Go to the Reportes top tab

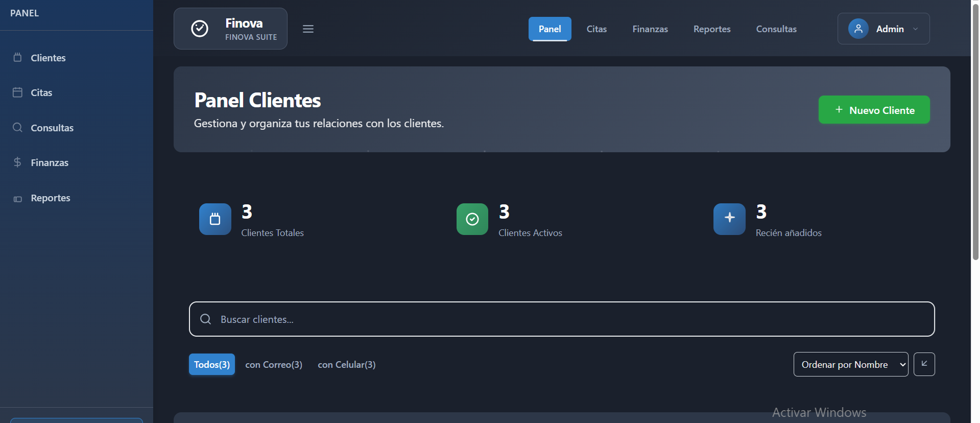pyautogui.click(x=711, y=29)
